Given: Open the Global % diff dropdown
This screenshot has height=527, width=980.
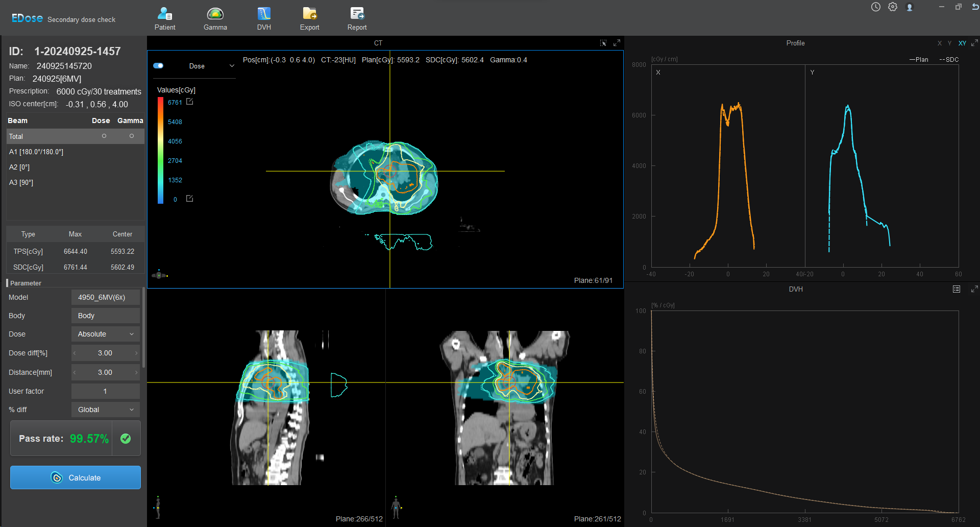Looking at the screenshot, I should pos(106,410).
